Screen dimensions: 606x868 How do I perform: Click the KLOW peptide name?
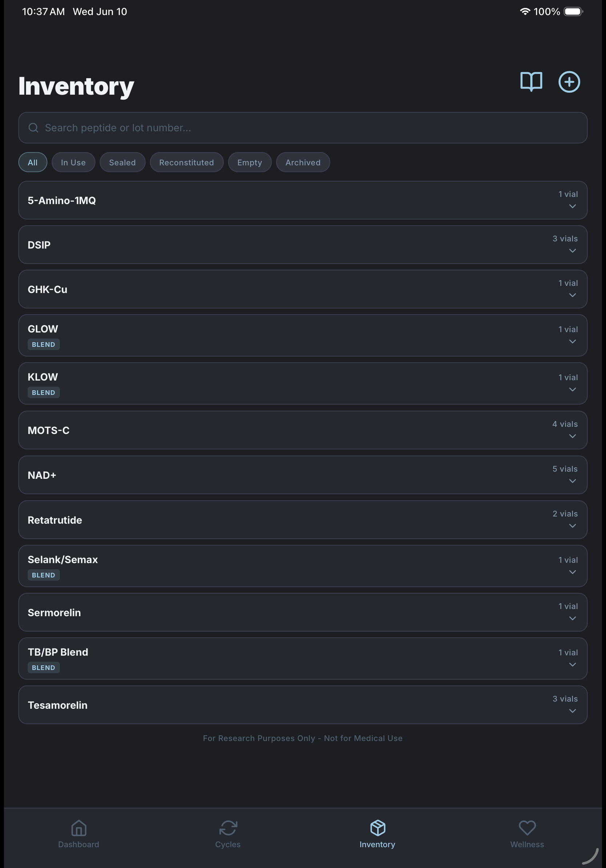pyautogui.click(x=43, y=377)
